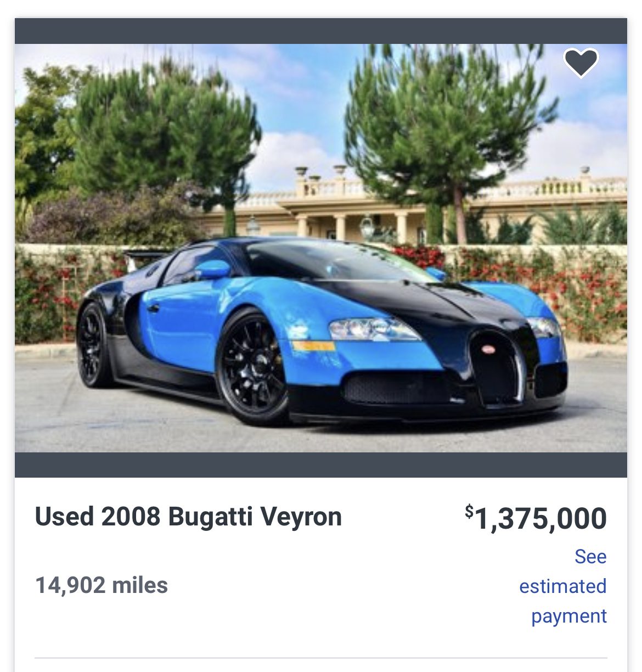The width and height of the screenshot is (642, 672).
Task: Click the dark bar below the photo
Action: [320, 465]
